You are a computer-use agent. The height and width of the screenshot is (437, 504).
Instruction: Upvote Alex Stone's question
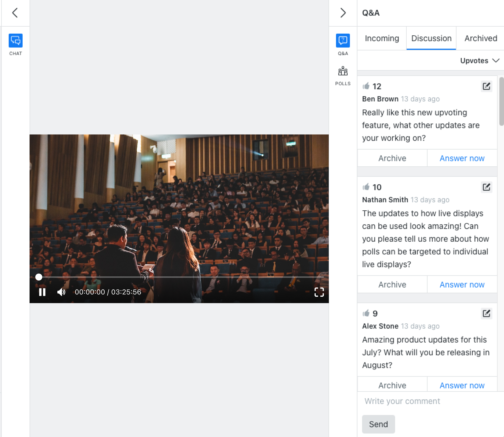pos(366,313)
